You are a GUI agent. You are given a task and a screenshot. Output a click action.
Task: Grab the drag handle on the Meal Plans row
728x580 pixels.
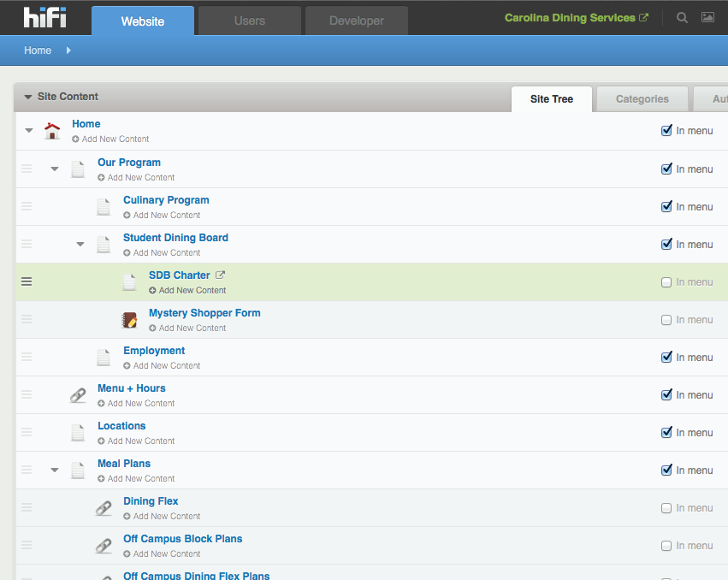27,470
